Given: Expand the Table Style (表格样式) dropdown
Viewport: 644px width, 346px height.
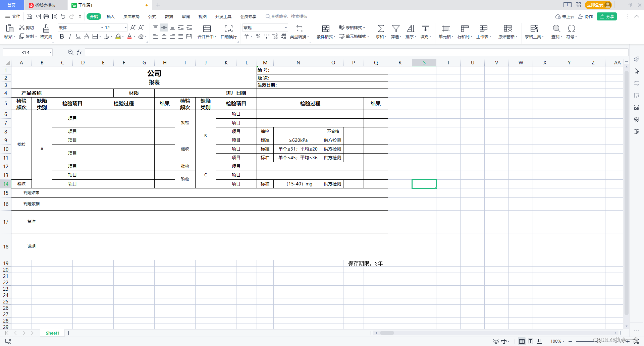Looking at the screenshot, I should tap(364, 27).
